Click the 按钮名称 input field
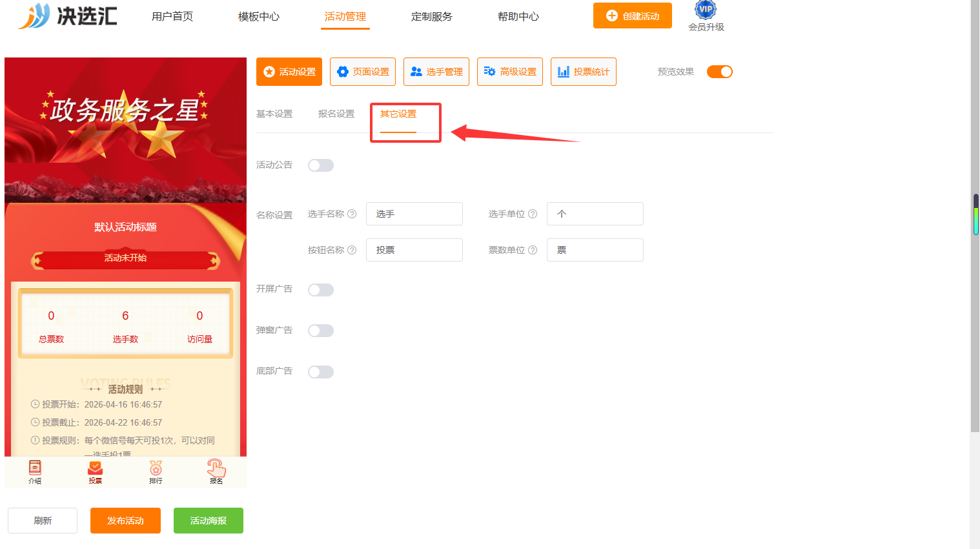The width and height of the screenshot is (980, 549). point(414,250)
